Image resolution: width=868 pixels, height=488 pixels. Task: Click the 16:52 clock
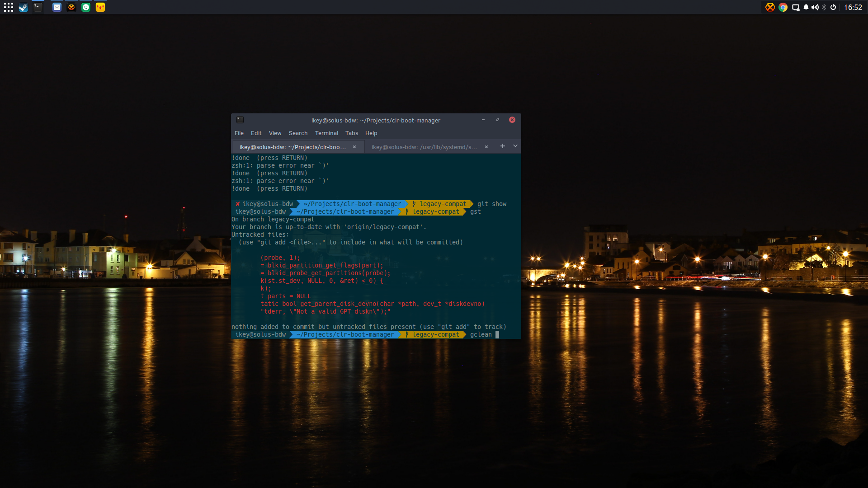pos(853,7)
